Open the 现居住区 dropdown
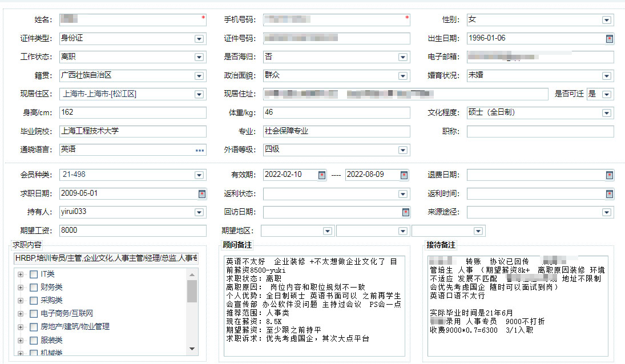The height and width of the screenshot is (364, 625). click(199, 94)
